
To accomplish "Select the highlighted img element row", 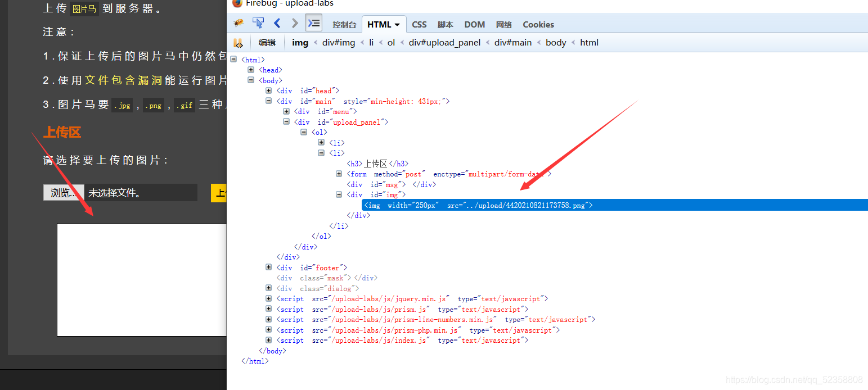I will [478, 205].
